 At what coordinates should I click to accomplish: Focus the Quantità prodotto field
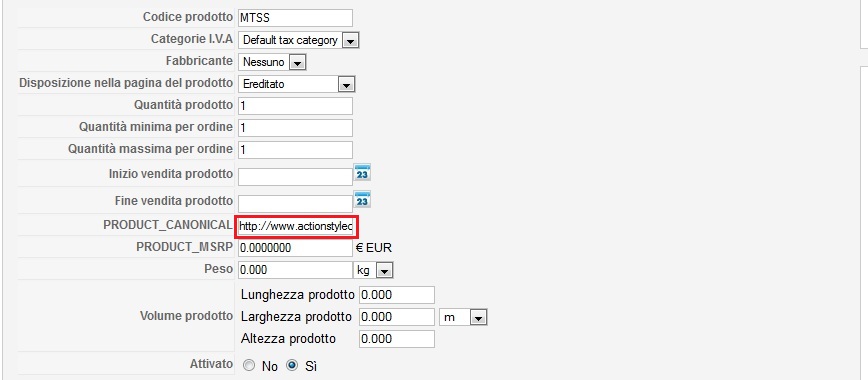295,105
